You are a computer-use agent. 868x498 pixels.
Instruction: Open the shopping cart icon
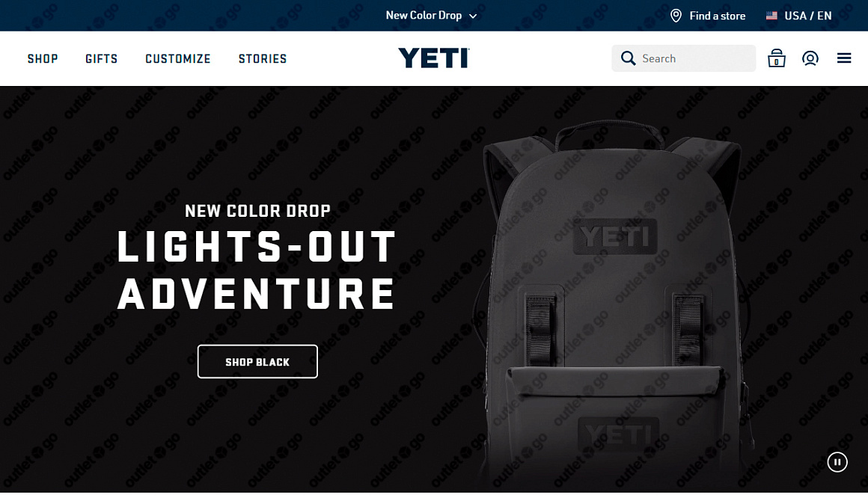tap(776, 58)
